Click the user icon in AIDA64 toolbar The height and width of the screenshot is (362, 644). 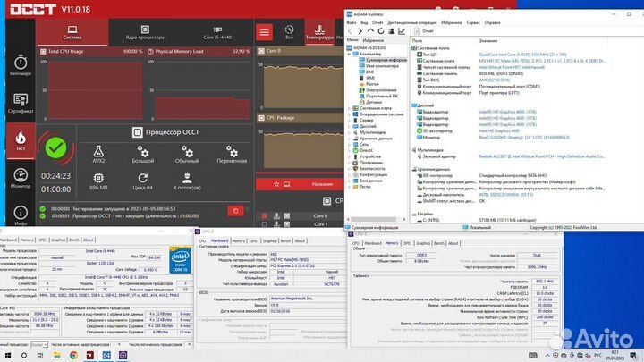click(x=392, y=31)
